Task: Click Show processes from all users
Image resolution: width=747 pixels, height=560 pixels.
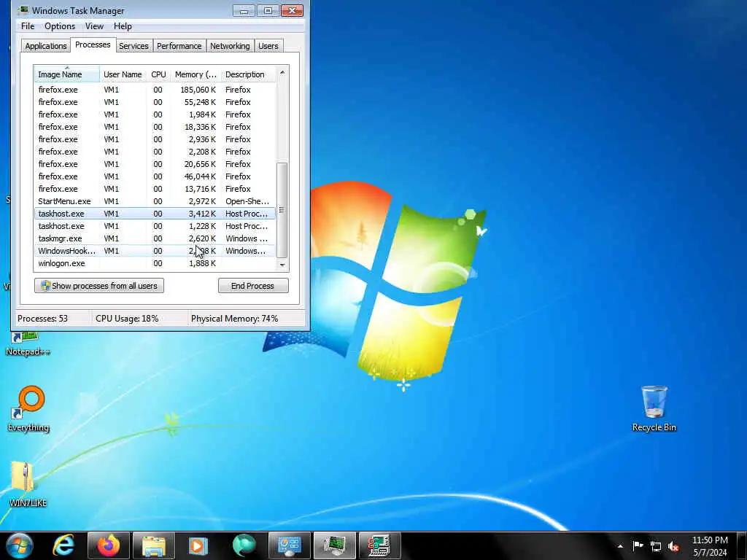Action: (x=99, y=286)
